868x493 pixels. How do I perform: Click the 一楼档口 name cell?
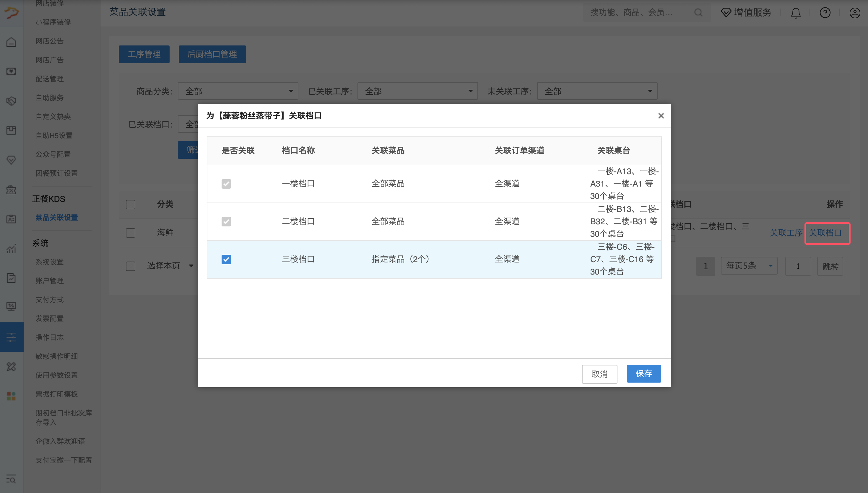[298, 184]
